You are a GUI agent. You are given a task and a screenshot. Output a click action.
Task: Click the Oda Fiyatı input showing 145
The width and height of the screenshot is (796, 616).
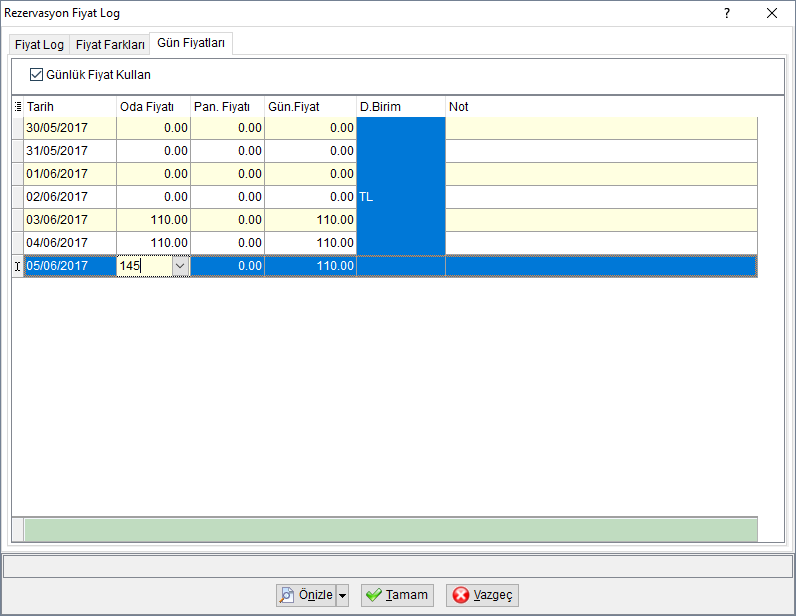145,266
